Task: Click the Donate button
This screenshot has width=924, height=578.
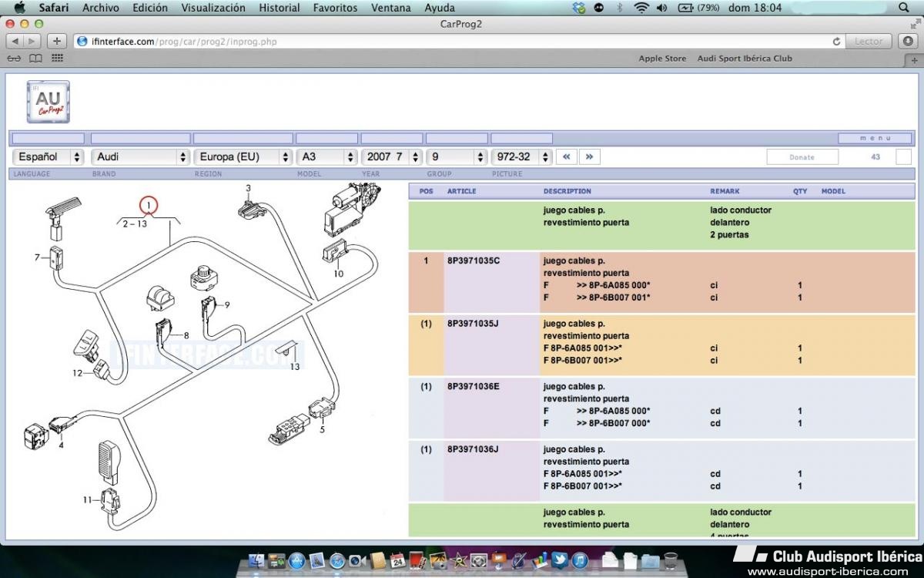Action: (x=802, y=156)
